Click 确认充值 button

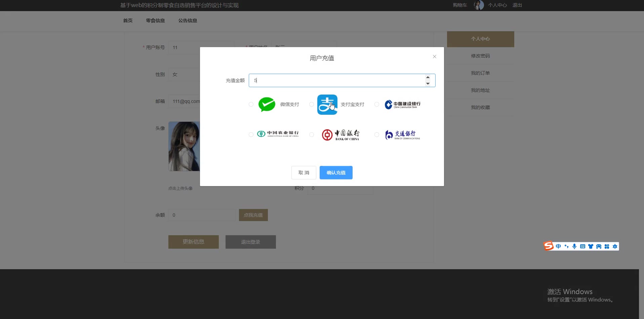pyautogui.click(x=336, y=173)
